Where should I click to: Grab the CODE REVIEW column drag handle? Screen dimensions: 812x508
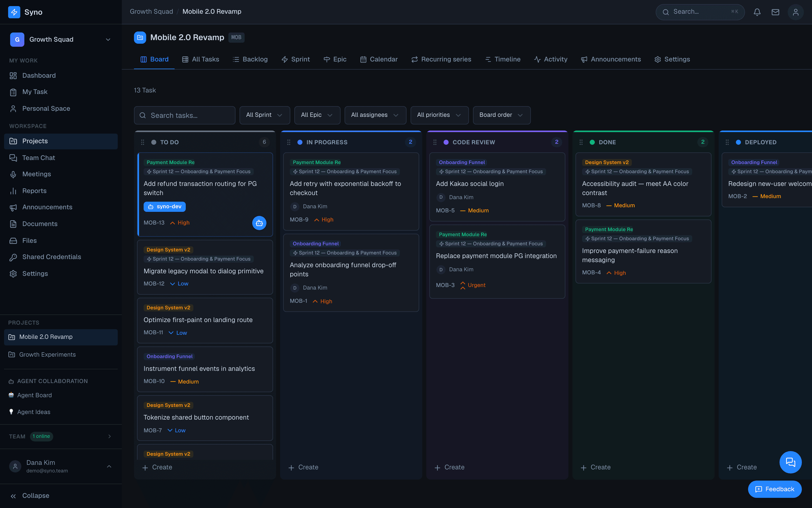pyautogui.click(x=435, y=142)
